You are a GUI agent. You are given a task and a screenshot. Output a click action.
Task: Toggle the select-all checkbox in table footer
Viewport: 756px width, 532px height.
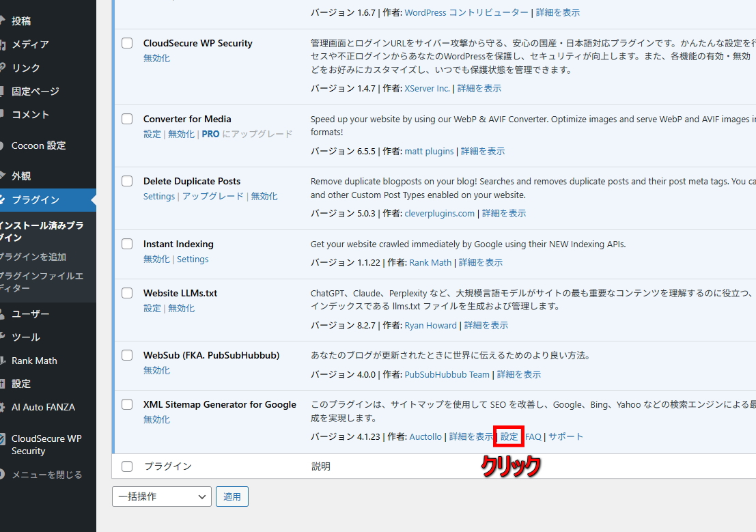(x=127, y=466)
